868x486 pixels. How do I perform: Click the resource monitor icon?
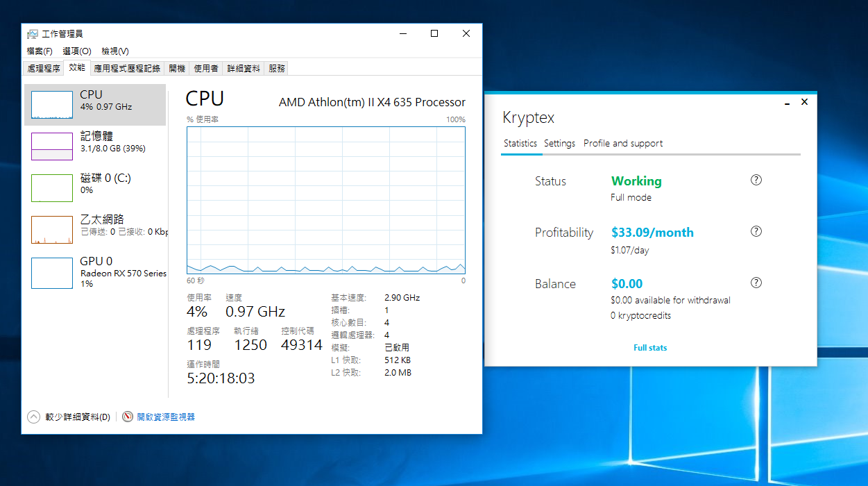tap(128, 417)
